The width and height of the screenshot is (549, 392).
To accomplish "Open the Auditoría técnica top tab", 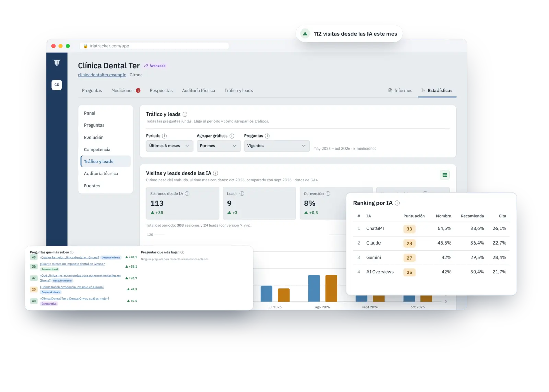I will (199, 91).
